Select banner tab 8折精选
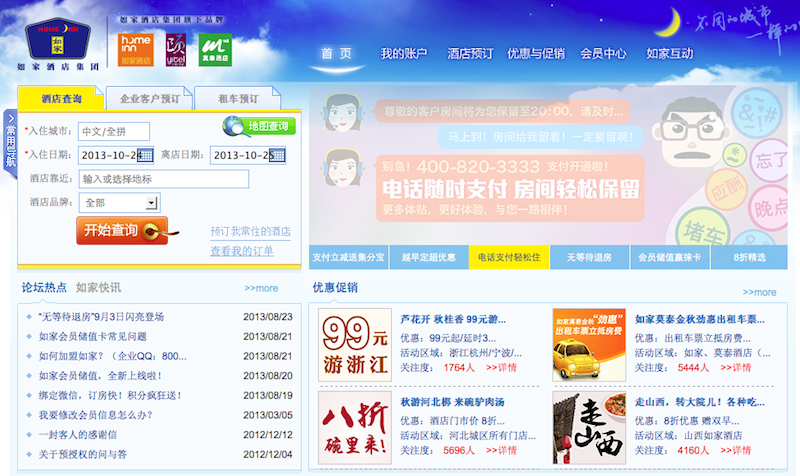The image size is (800, 476). [749, 257]
